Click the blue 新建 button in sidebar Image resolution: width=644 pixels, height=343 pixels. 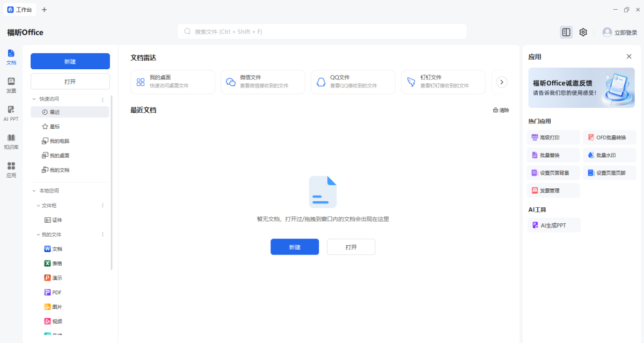[70, 61]
